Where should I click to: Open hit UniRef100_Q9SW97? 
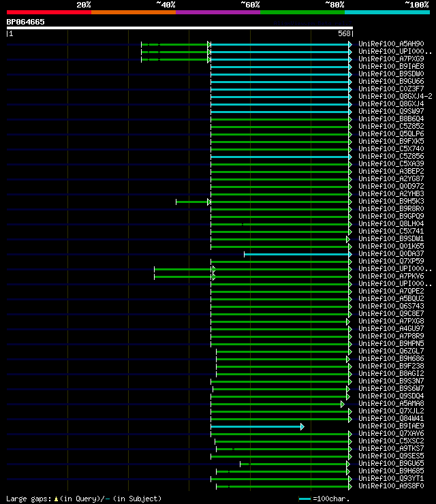[391, 111]
